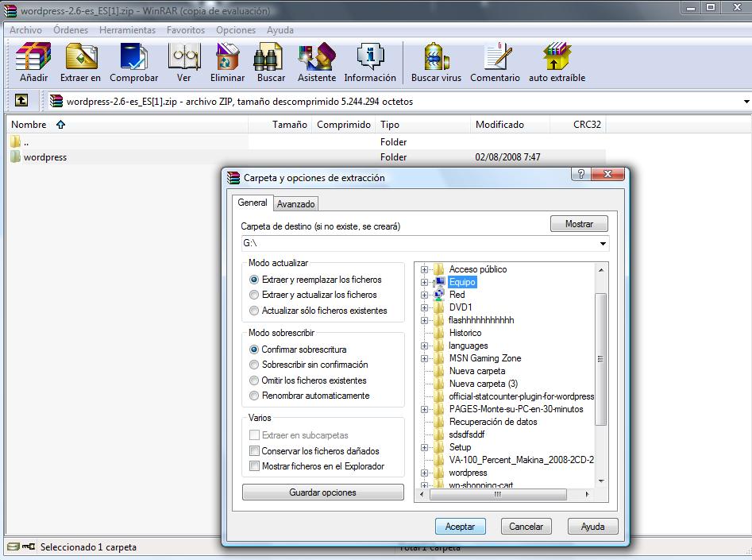The image size is (752, 560).
Task: Expand the MSN Gaming Zone node
Action: tap(424, 358)
